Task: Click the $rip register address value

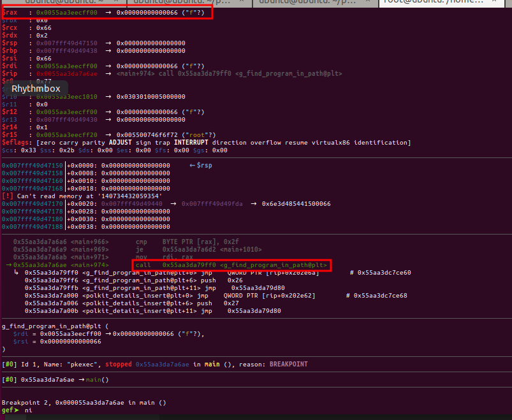Action: click(x=66, y=73)
